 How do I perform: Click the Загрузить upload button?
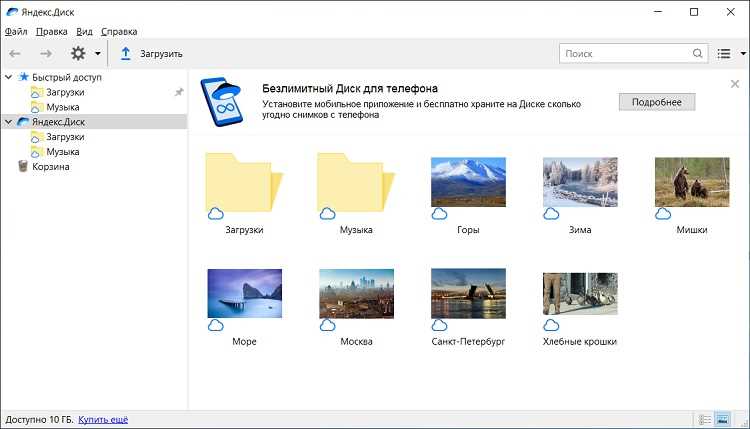click(x=151, y=54)
